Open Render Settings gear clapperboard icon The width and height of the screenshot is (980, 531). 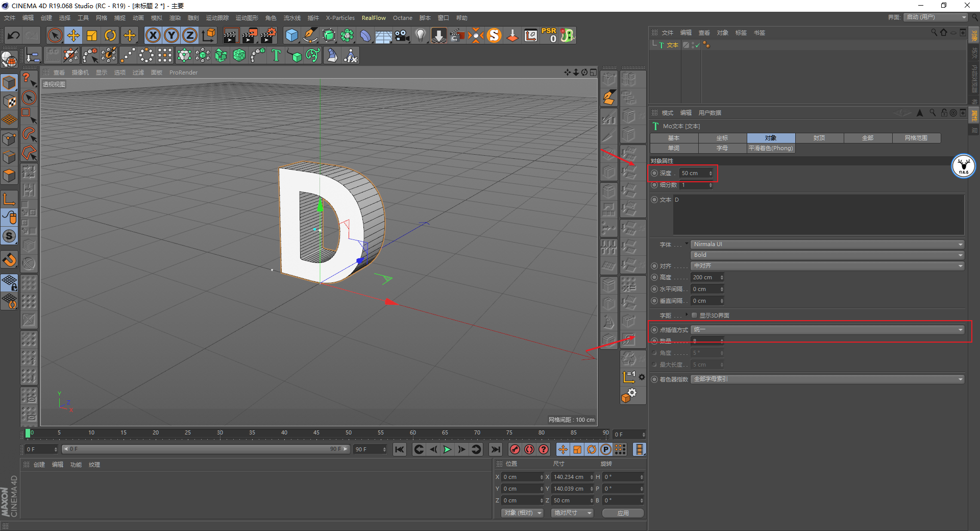coord(268,35)
